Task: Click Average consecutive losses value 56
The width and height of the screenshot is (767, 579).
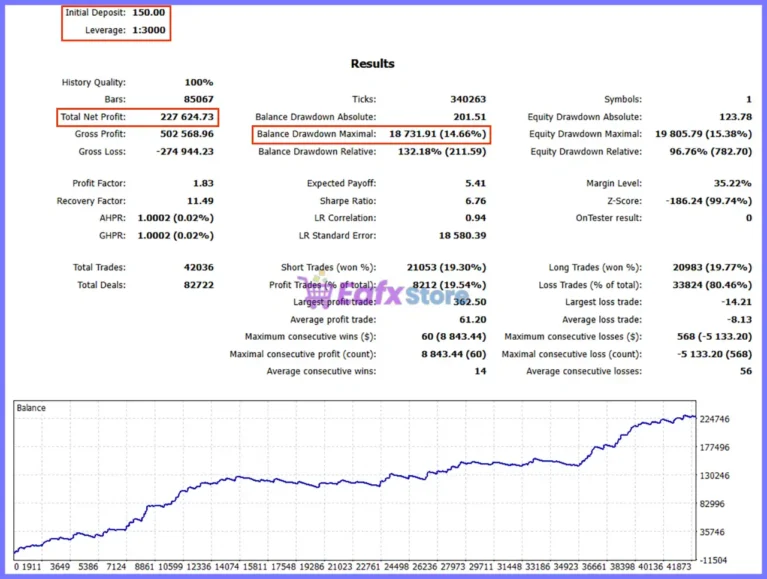Action: pyautogui.click(x=746, y=372)
